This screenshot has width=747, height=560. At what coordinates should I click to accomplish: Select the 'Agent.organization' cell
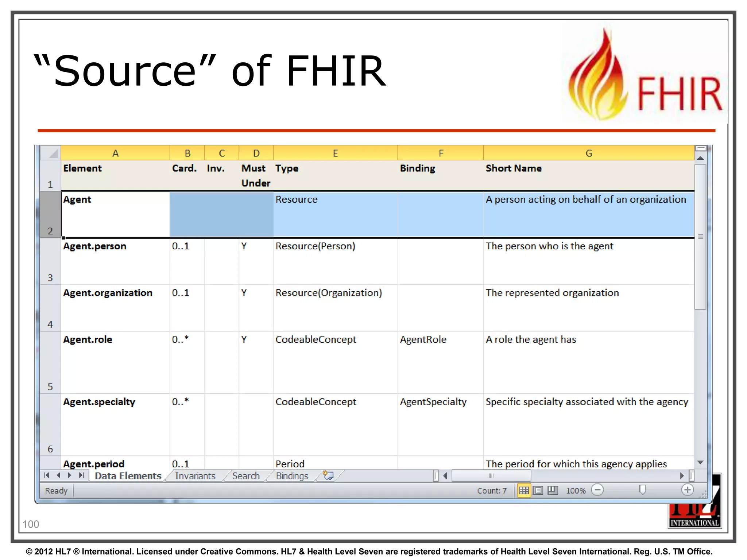tap(115, 308)
